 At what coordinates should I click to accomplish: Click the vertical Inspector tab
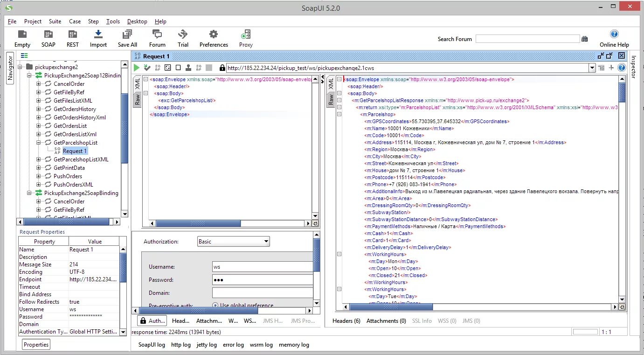pyautogui.click(x=634, y=67)
